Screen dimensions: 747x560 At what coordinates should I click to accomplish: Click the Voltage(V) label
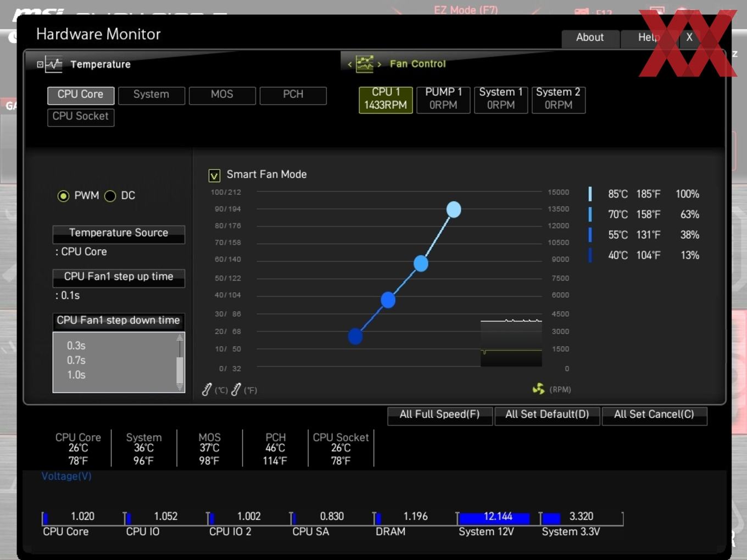[66, 477]
